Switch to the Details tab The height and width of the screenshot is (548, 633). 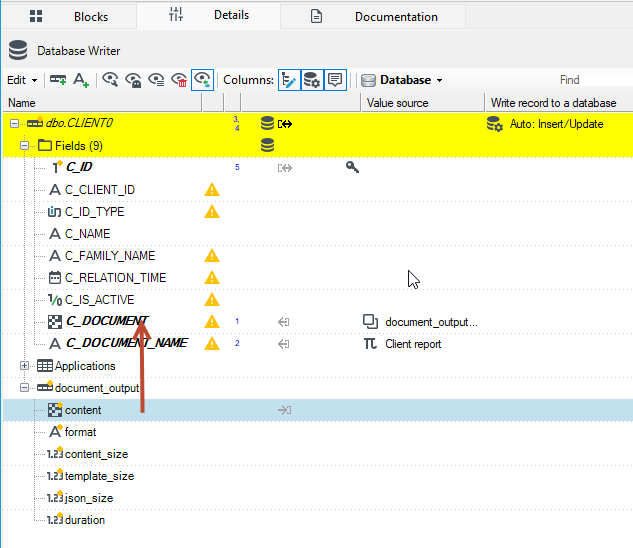pyautogui.click(x=208, y=16)
